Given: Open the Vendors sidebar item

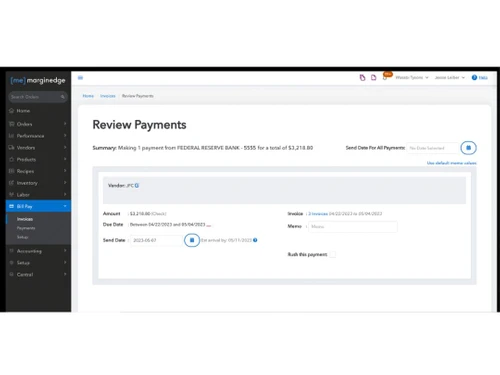Looking at the screenshot, I should tap(26, 148).
